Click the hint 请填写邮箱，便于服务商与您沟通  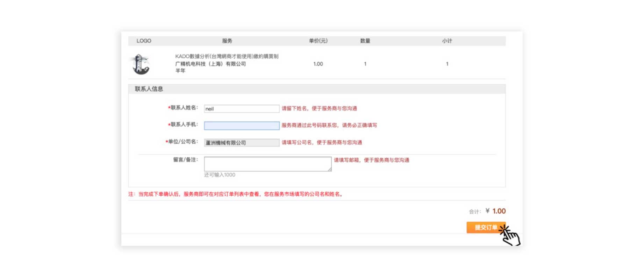[x=371, y=160]
